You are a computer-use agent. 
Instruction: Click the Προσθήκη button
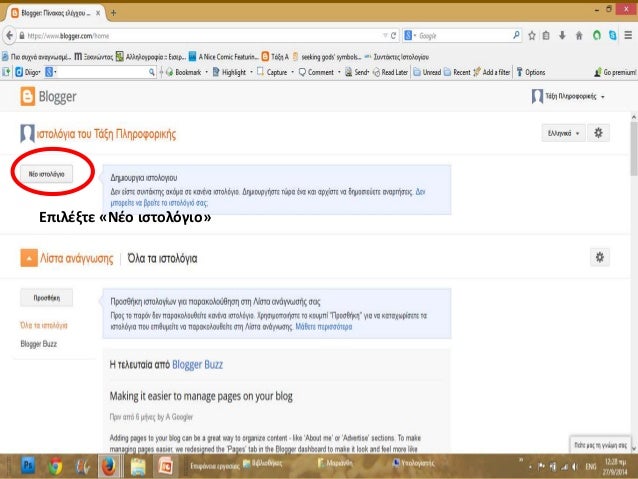pos(48,298)
